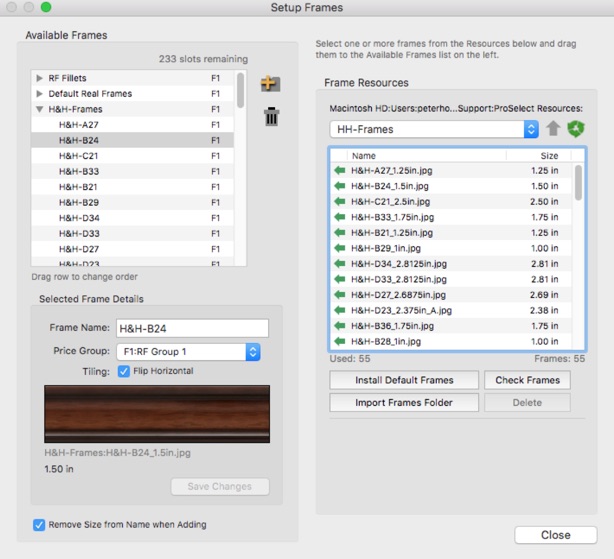
Task: Click the Frame Name text field
Action: [192, 328]
